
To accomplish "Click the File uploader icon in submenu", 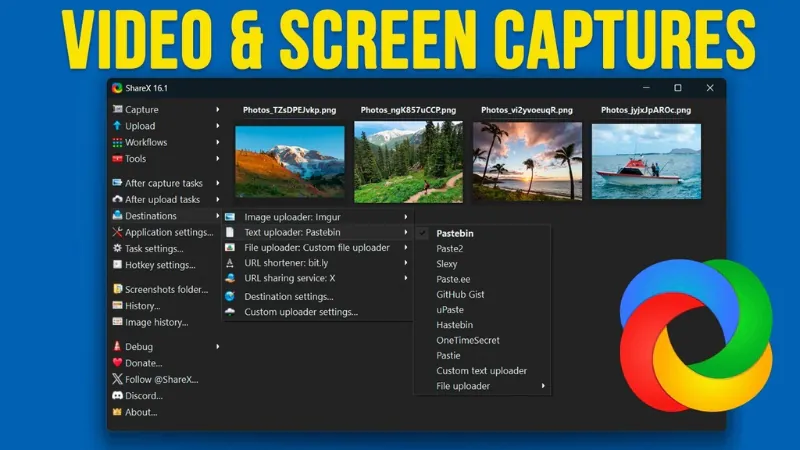I will [230, 247].
